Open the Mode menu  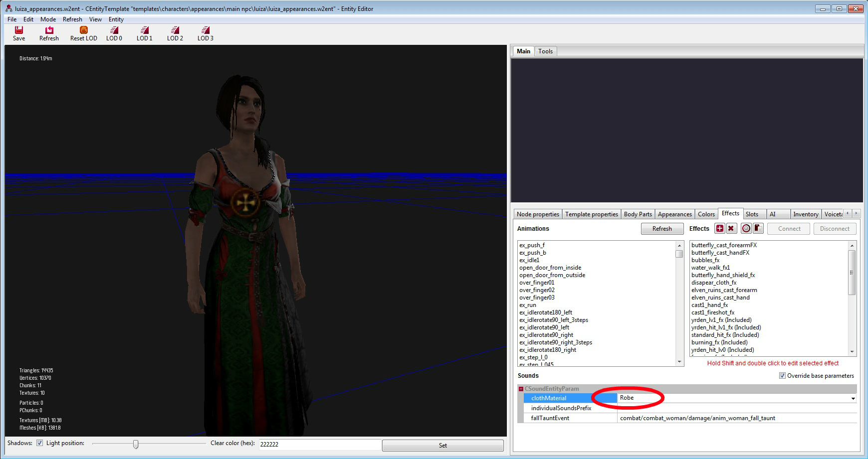[48, 19]
